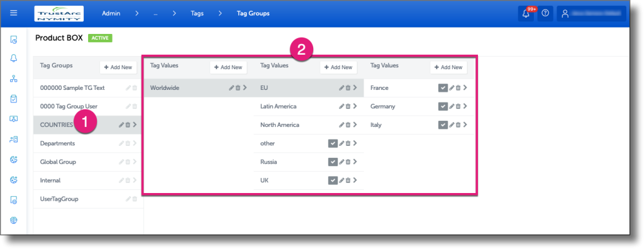The height and width of the screenshot is (249, 644).
Task: Go to Admin breadcrumb
Action: pyautogui.click(x=111, y=14)
